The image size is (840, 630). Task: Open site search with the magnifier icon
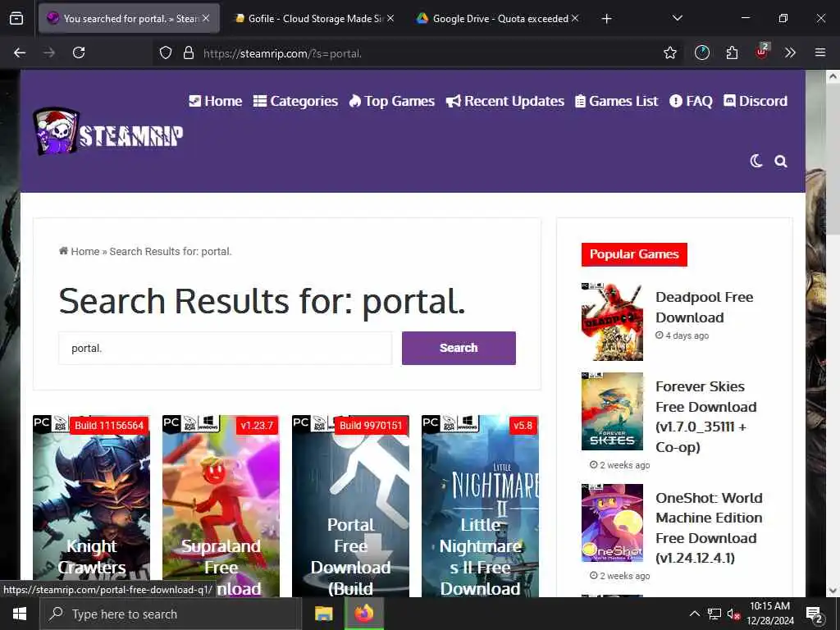point(781,162)
